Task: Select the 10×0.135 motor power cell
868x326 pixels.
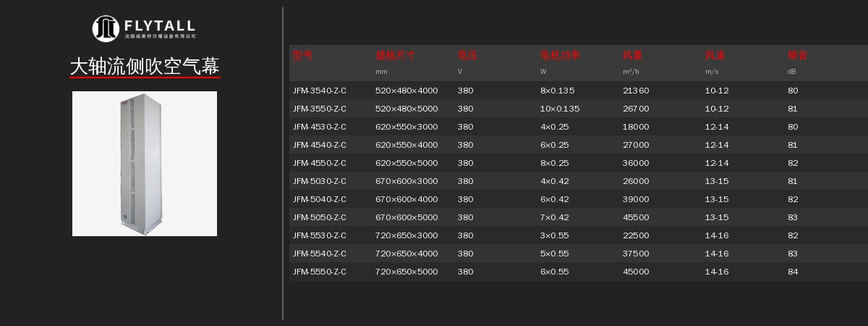Action: [x=560, y=109]
